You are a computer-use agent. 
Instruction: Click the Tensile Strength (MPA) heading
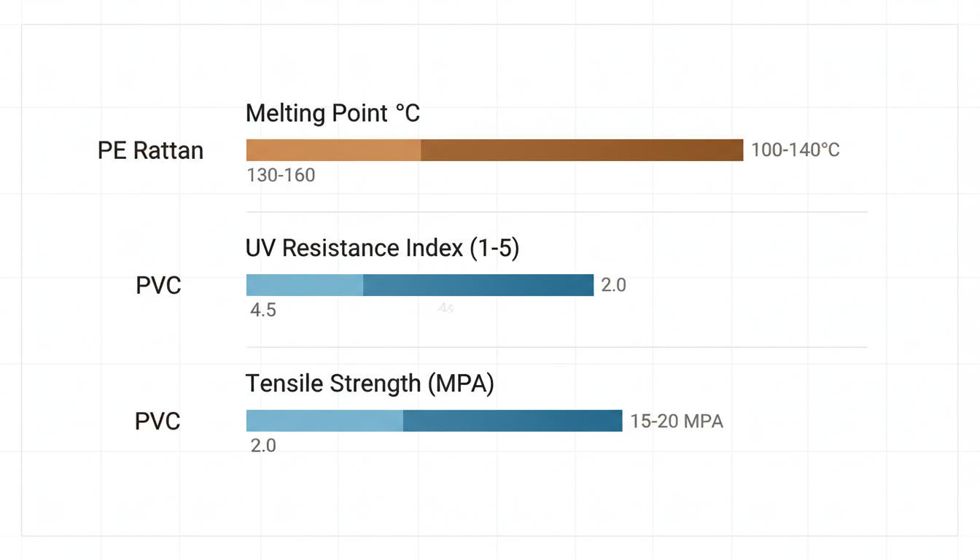[x=370, y=384]
